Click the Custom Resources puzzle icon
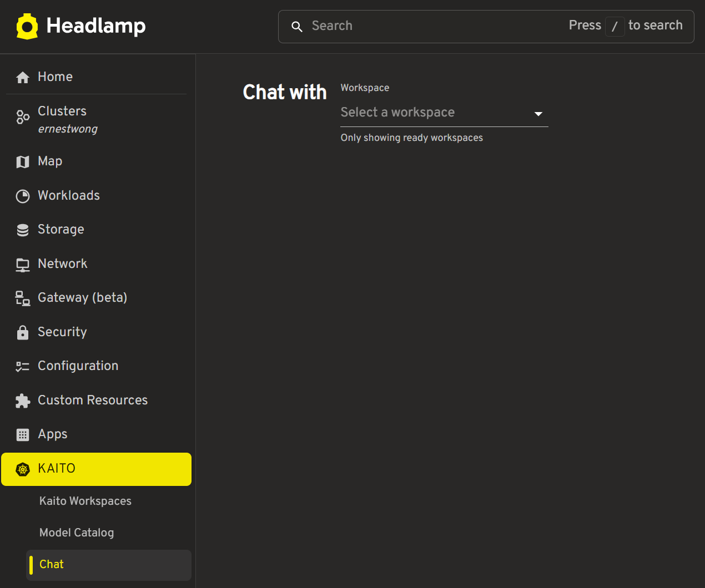 coord(23,401)
